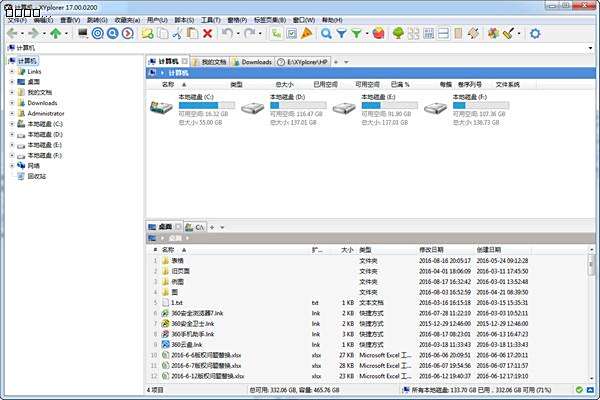Toggle the tan vertical panel icon
Image resolution: width=600 pixels, height=400 pixels.
[458, 34]
